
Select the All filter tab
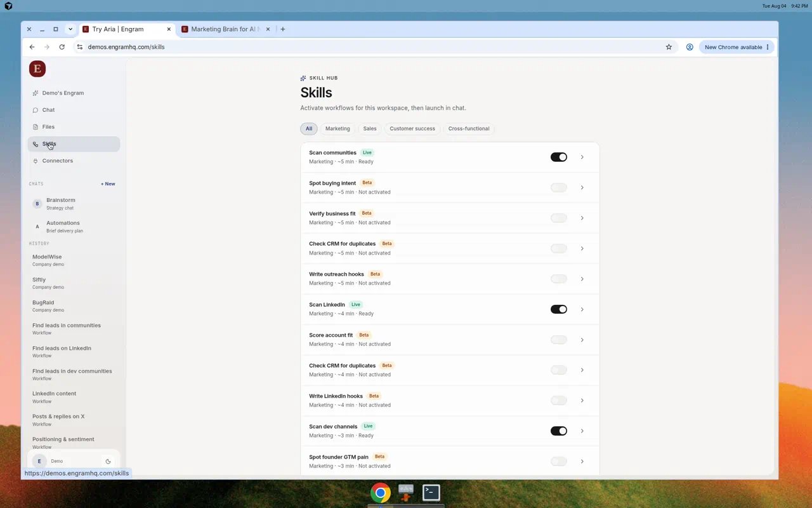309,129
